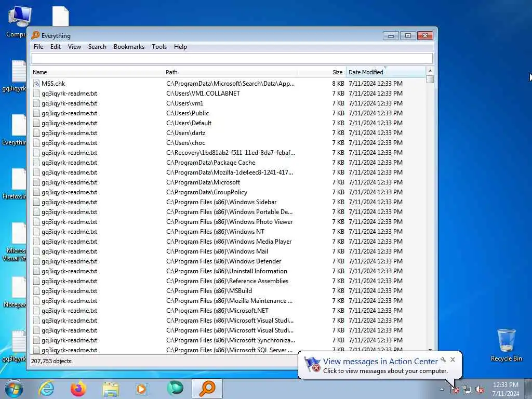This screenshot has height=399, width=532.
Task: Select readme file icon in C:\Users\dartz
Action: 37,132
